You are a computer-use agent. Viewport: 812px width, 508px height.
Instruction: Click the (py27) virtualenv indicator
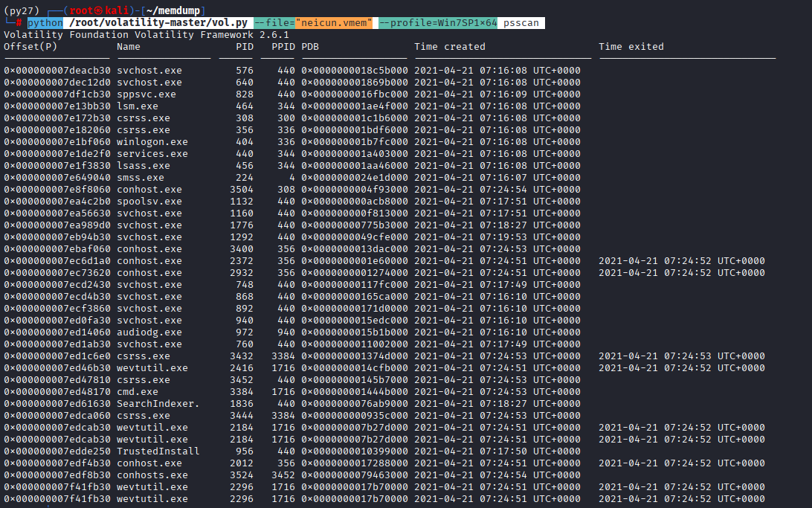(x=22, y=11)
